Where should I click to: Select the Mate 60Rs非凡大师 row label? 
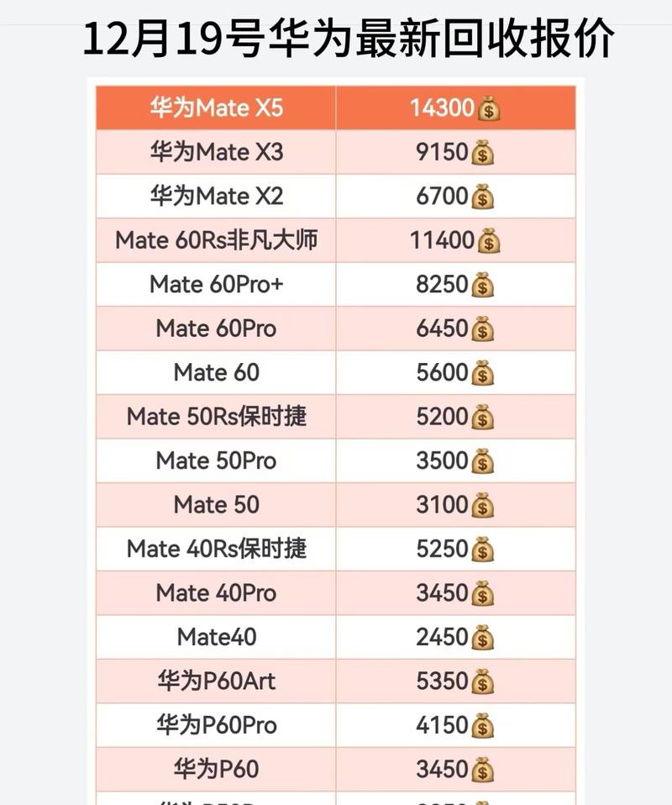(216, 240)
